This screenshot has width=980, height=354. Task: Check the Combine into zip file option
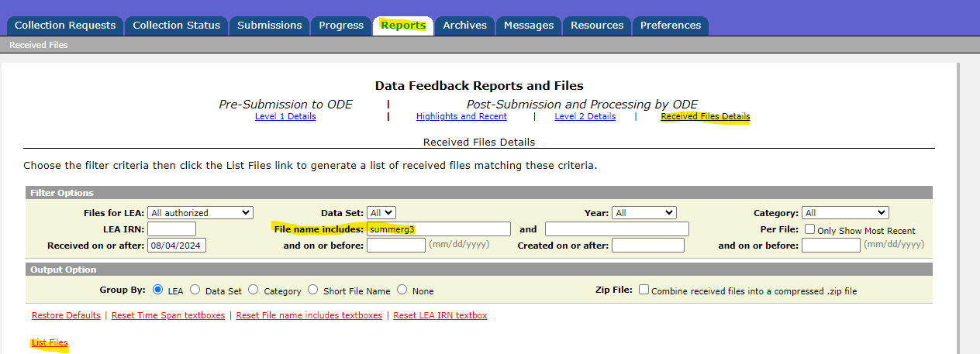tap(644, 290)
